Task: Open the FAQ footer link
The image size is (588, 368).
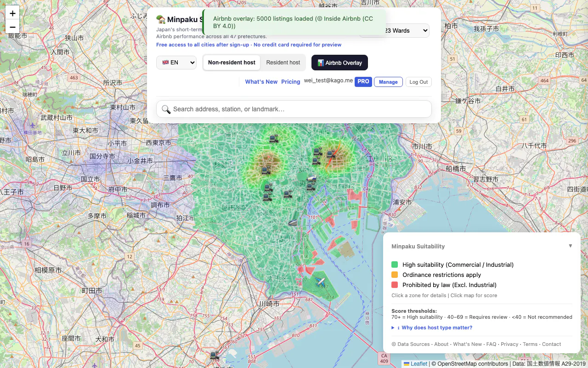Action: (x=491, y=344)
